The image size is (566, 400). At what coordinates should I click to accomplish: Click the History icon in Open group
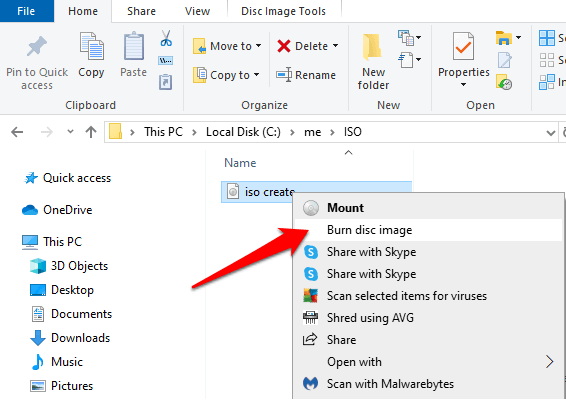point(504,82)
